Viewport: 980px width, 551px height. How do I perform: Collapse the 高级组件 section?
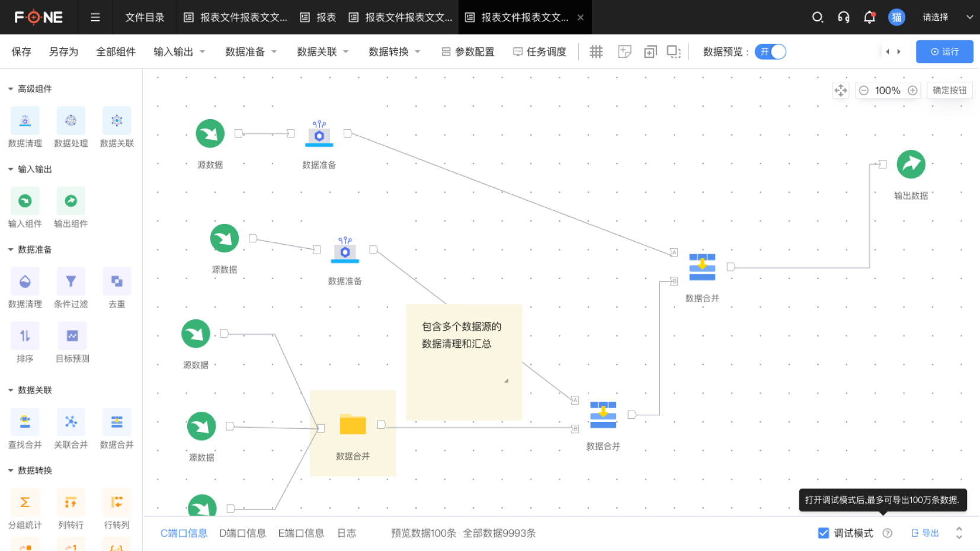click(x=11, y=89)
